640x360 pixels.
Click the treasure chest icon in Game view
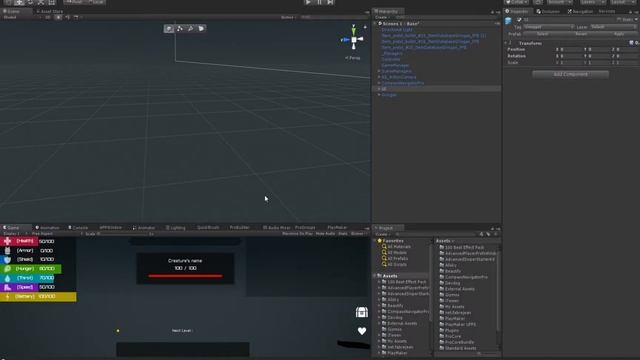pyautogui.click(x=362, y=312)
